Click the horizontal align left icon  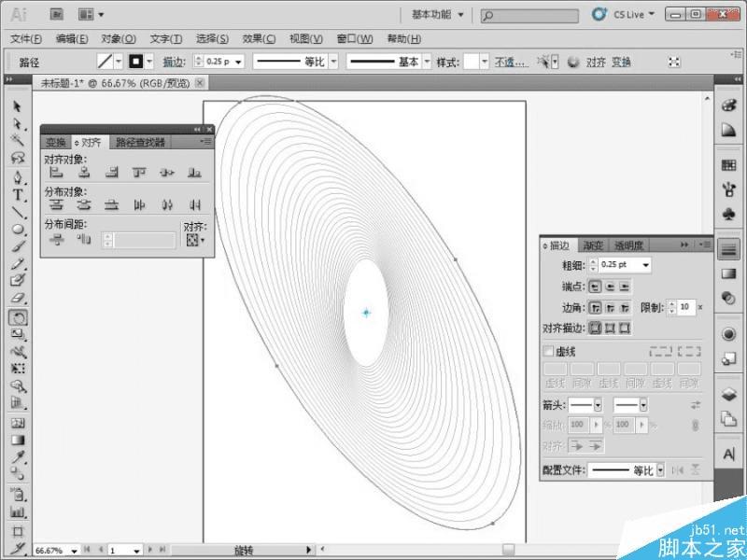56,173
